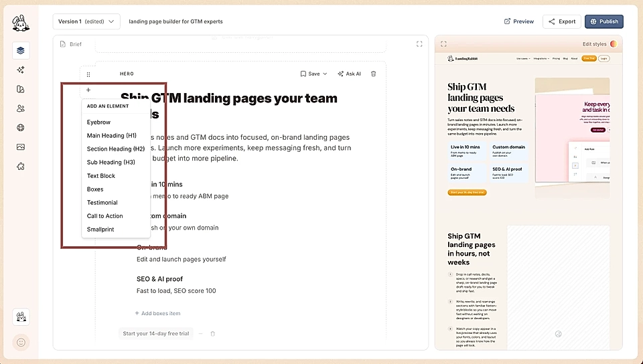Choose Call to Action element
Screen dimensions: 643x364
coord(104,215)
